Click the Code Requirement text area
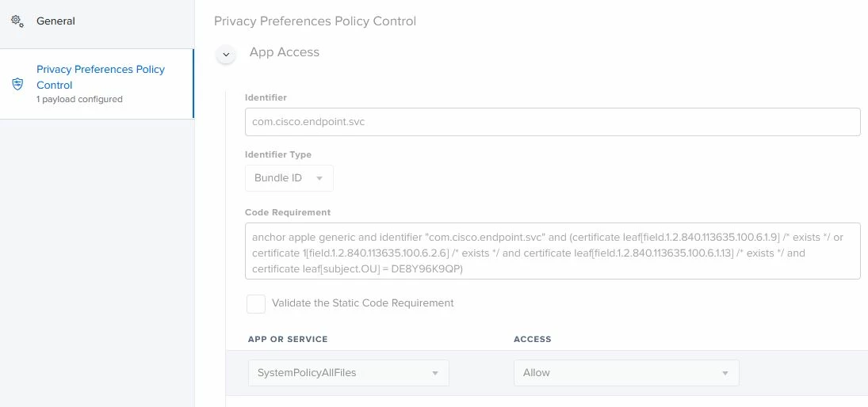The image size is (868, 407). pos(553,250)
